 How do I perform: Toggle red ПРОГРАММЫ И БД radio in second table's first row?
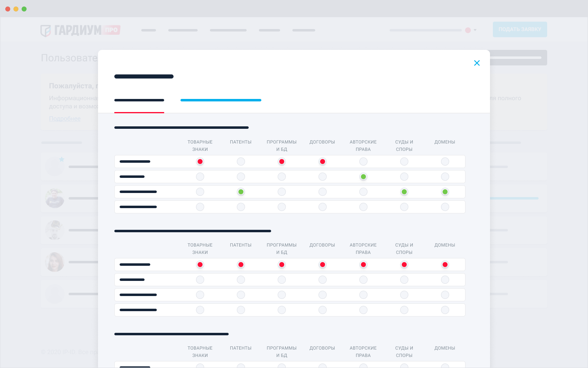click(282, 265)
